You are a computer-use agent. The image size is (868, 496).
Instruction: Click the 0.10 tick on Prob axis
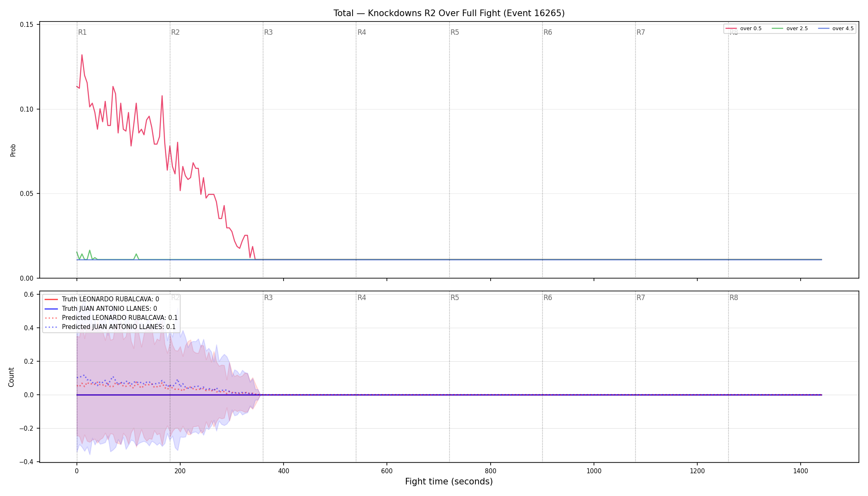(27, 109)
